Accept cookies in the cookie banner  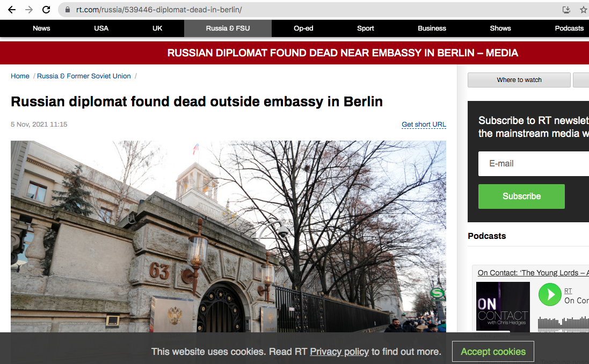(493, 352)
